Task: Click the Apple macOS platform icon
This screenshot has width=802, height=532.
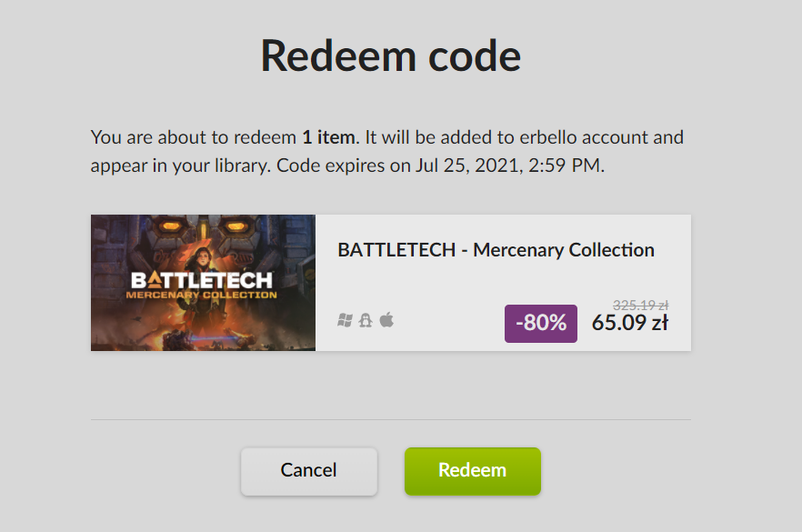Action: pyautogui.click(x=386, y=320)
